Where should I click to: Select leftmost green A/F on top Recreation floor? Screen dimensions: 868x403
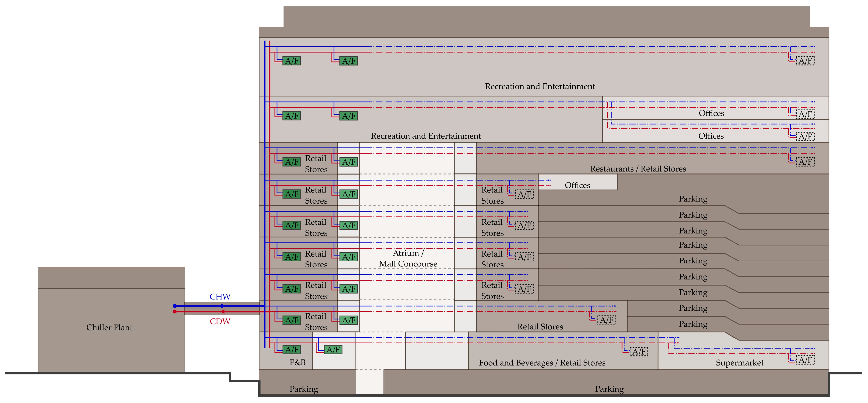click(x=292, y=61)
